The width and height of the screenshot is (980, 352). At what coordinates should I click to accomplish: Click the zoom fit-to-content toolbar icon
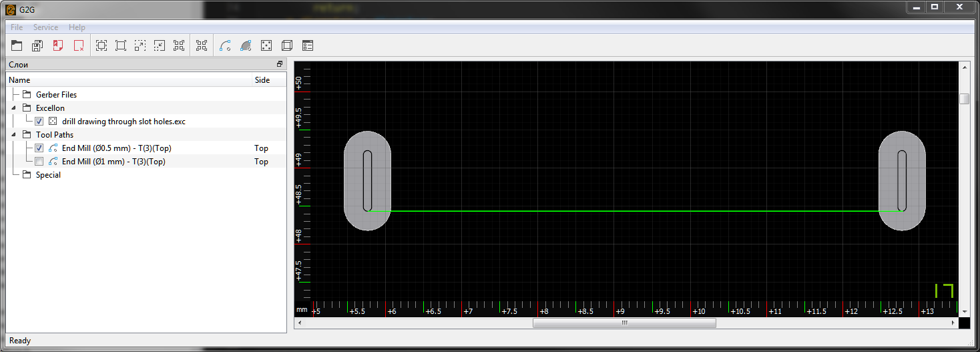coord(101,45)
